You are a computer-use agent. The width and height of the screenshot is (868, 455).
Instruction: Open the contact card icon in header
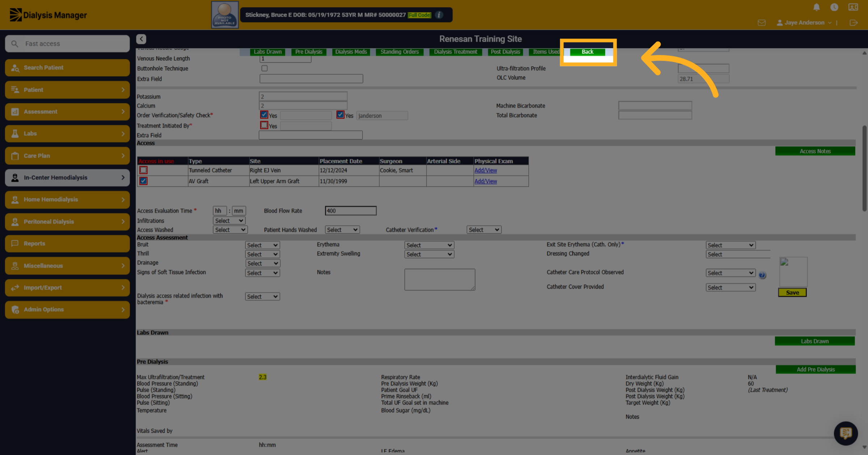[x=853, y=7]
